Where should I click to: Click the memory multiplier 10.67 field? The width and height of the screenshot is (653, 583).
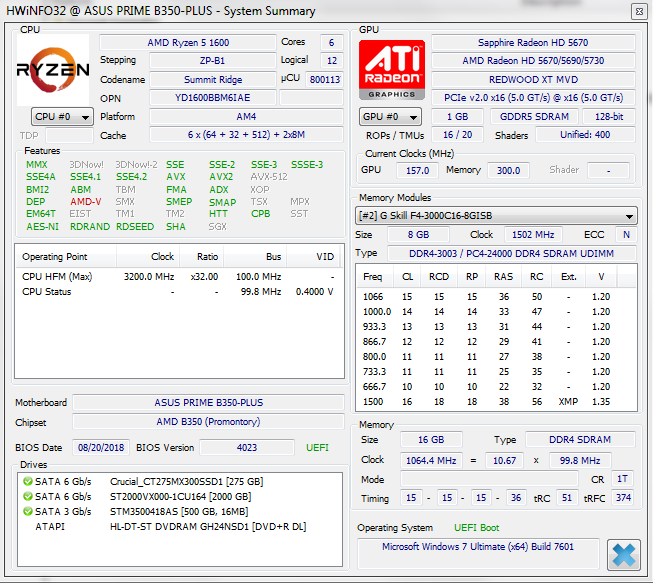coord(504,460)
